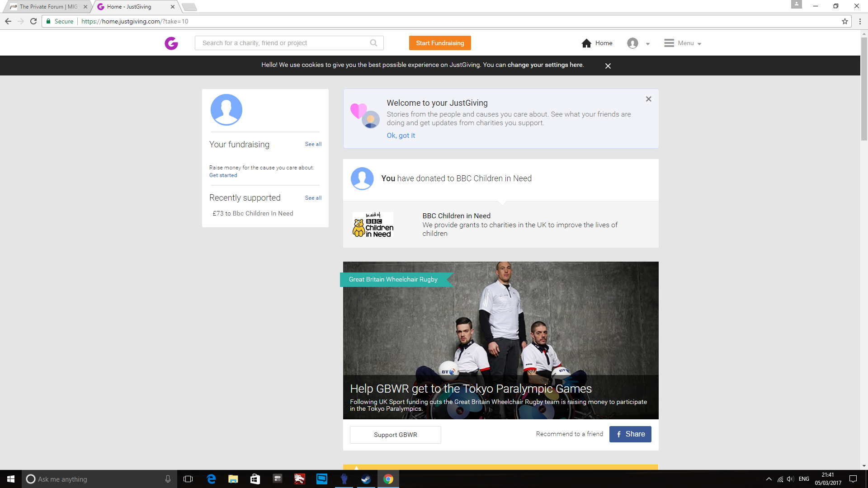Dismiss the cookie notice banner
The width and height of the screenshot is (868, 488).
click(x=608, y=66)
